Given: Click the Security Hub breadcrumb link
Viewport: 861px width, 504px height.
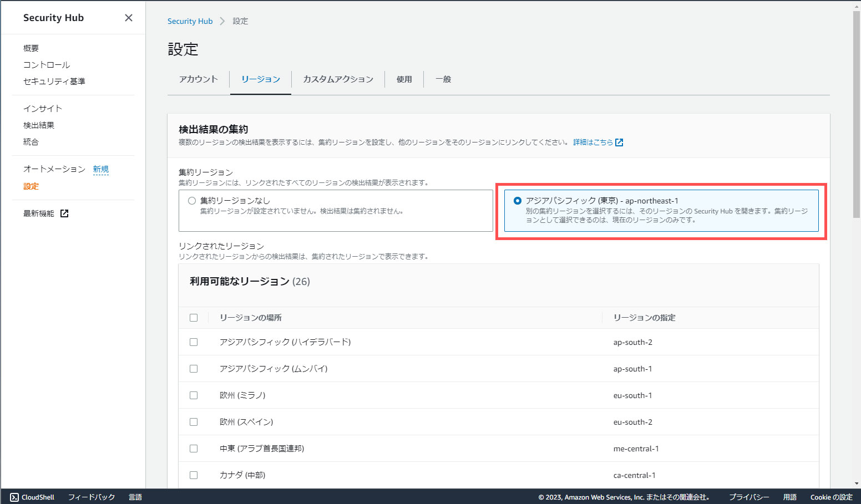Looking at the screenshot, I should pos(190,21).
